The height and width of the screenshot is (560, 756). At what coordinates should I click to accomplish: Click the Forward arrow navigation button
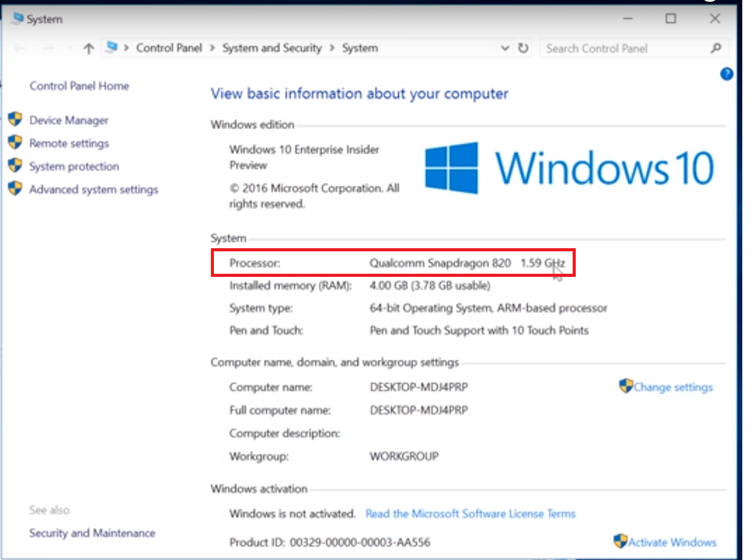click(49, 49)
